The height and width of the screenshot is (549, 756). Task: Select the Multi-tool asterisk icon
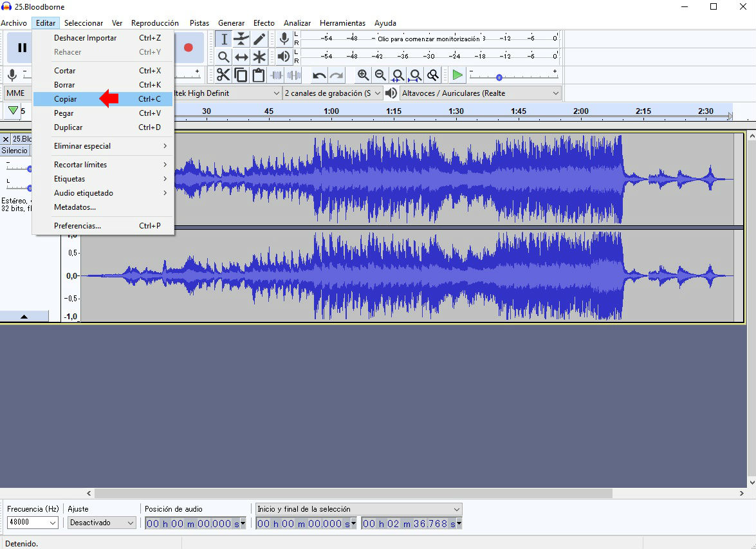259,57
